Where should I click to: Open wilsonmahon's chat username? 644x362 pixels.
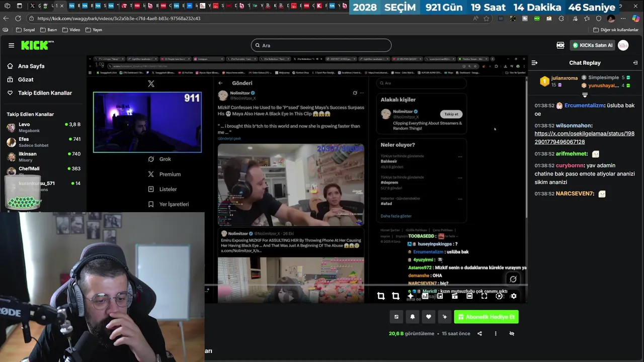574,126
